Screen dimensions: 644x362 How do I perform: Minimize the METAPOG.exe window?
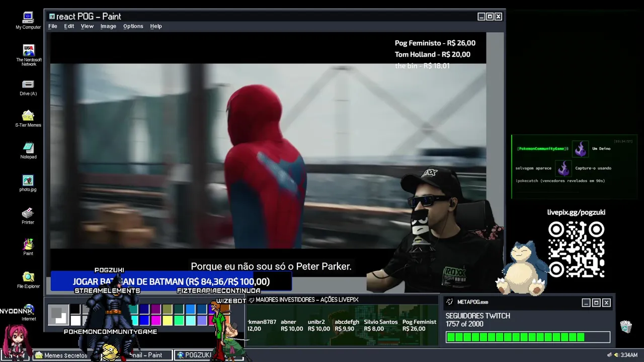coord(586,303)
